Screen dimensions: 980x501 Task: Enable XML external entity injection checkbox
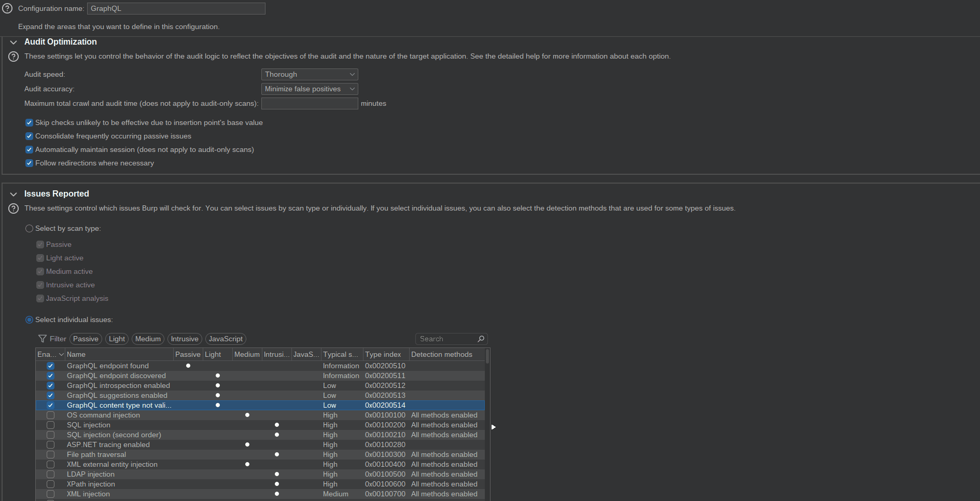click(50, 465)
